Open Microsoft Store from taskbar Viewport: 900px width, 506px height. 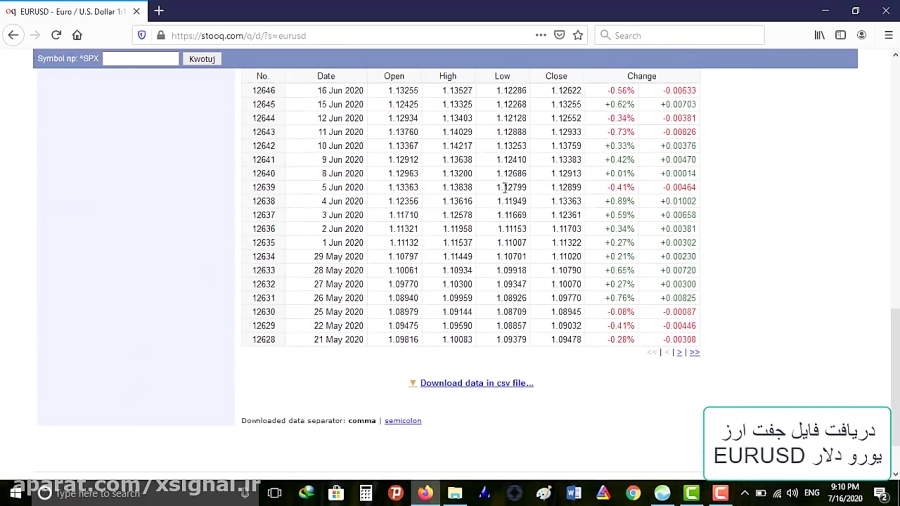(336, 493)
